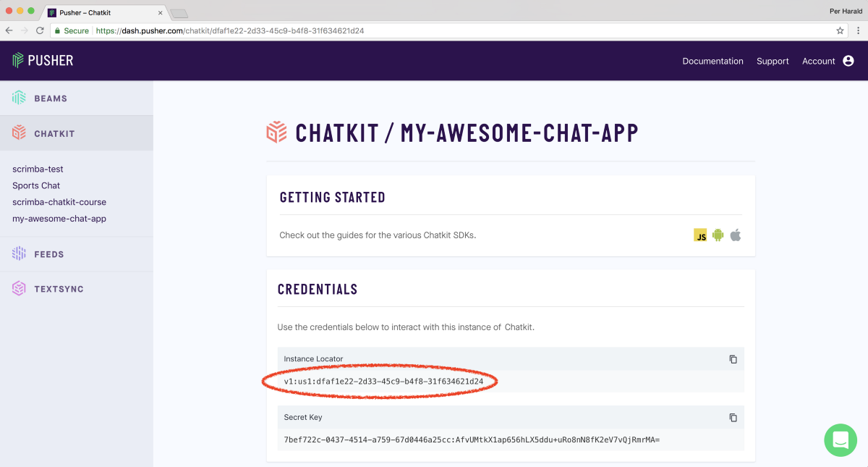
Task: Open the my-awesome-chat-app instance
Action: pyautogui.click(x=59, y=219)
